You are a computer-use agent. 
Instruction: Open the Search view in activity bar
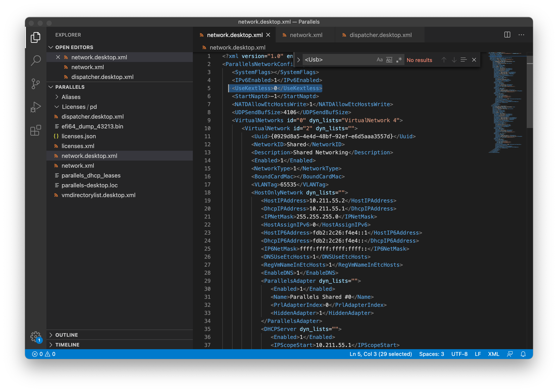(35, 60)
